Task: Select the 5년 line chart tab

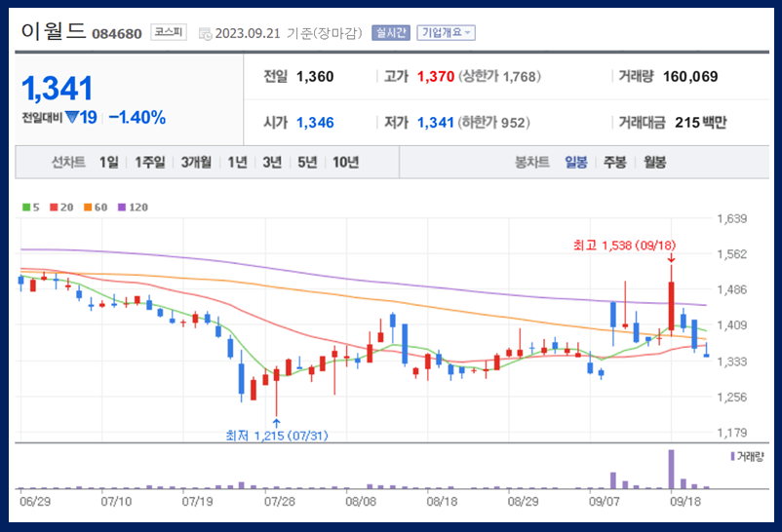Action: pos(307,162)
